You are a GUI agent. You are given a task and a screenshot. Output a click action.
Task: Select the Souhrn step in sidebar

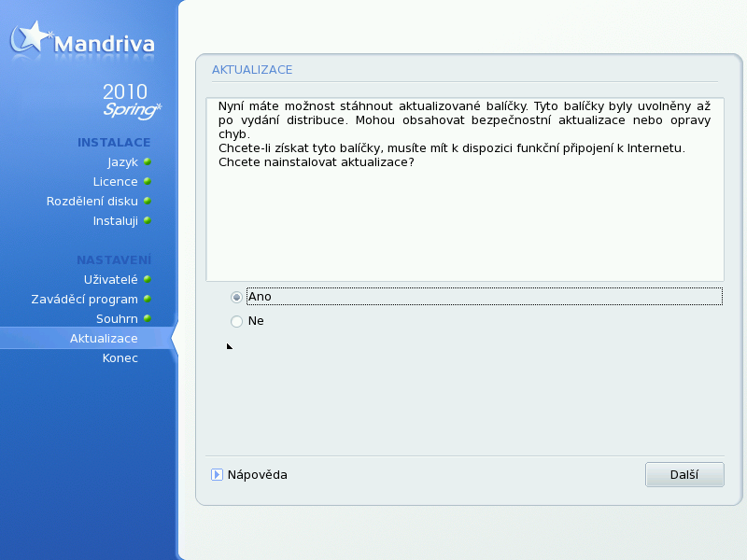tap(117, 318)
